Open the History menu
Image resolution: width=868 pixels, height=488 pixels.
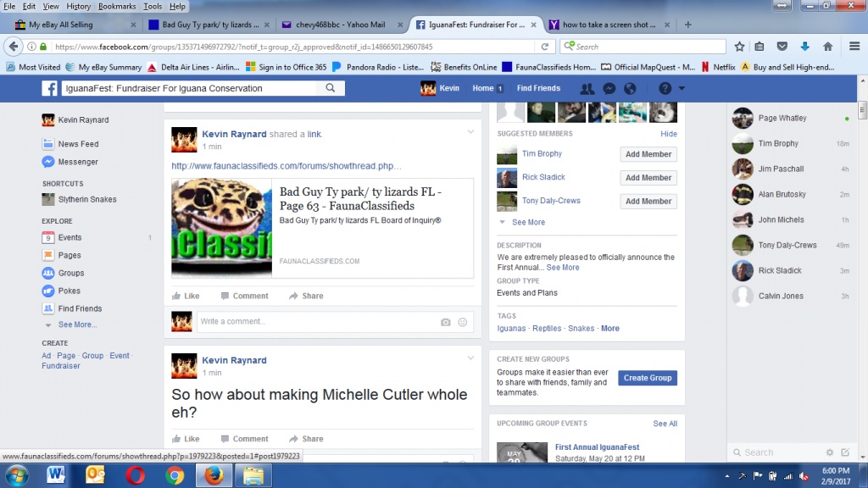point(78,6)
